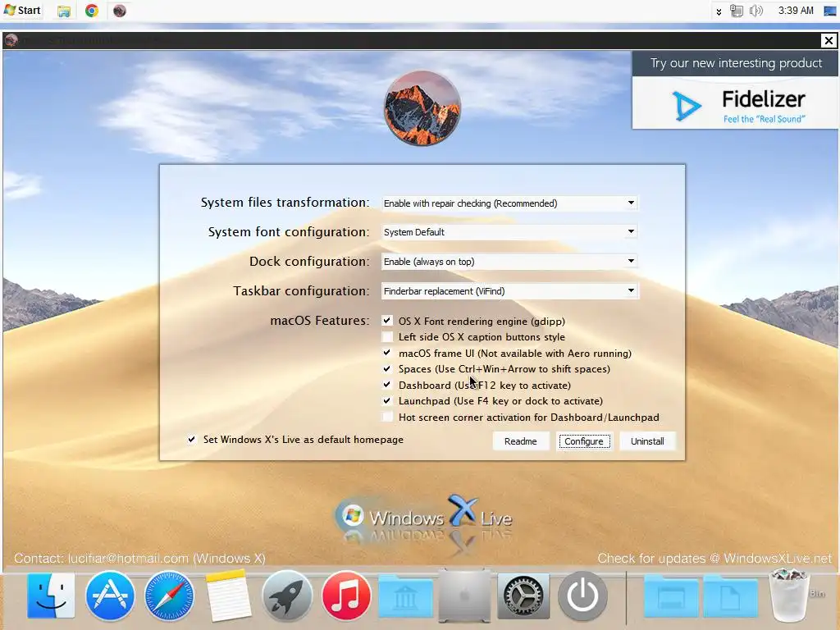Launch the Launchpad rocket icon
840x630 pixels.
(x=287, y=596)
